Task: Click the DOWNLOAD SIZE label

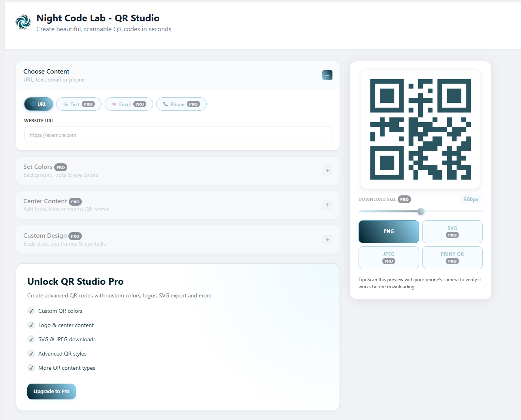Action: coord(378,199)
